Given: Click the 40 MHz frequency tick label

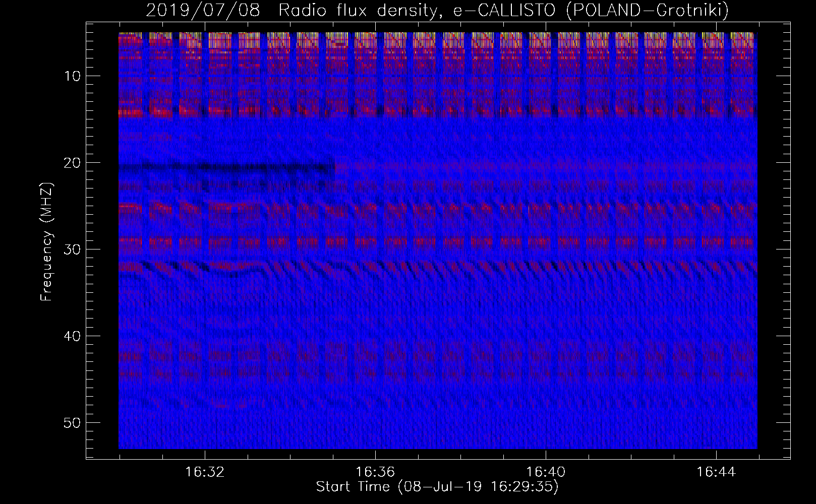Looking at the screenshot, I should coord(73,336).
